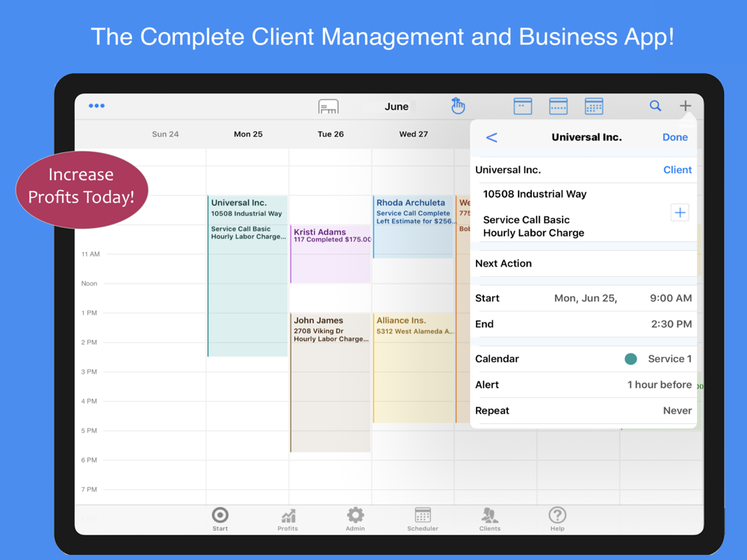Go back with the blue chevron
The image size is (747, 560).
click(x=492, y=137)
